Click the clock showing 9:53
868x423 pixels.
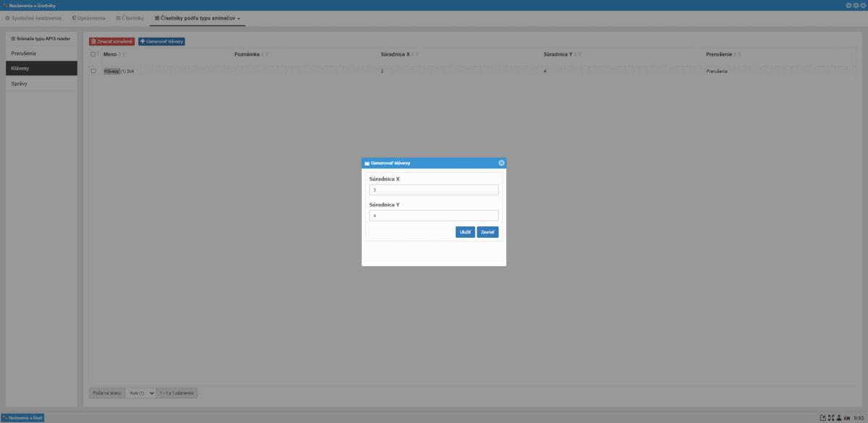pyautogui.click(x=859, y=418)
